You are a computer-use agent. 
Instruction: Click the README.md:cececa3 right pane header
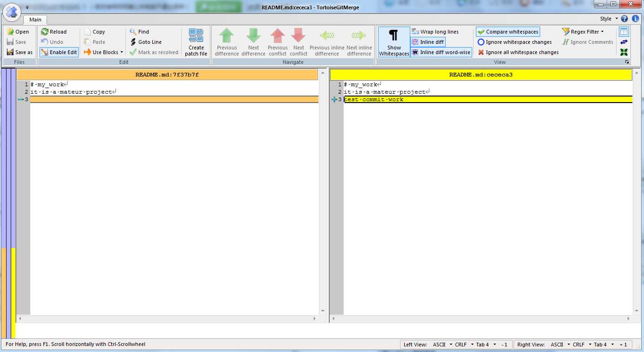[481, 75]
